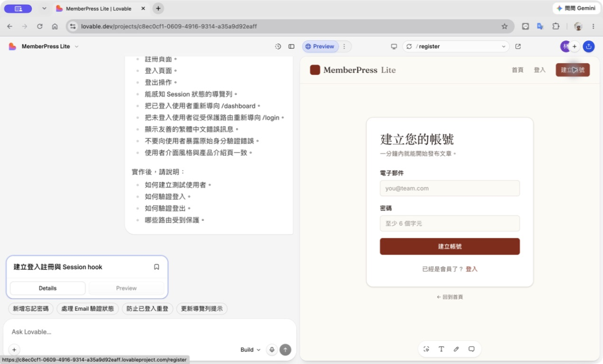The width and height of the screenshot is (603, 364).
Task: Click the 新增忘記密碼 suggestion chip
Action: (31, 309)
